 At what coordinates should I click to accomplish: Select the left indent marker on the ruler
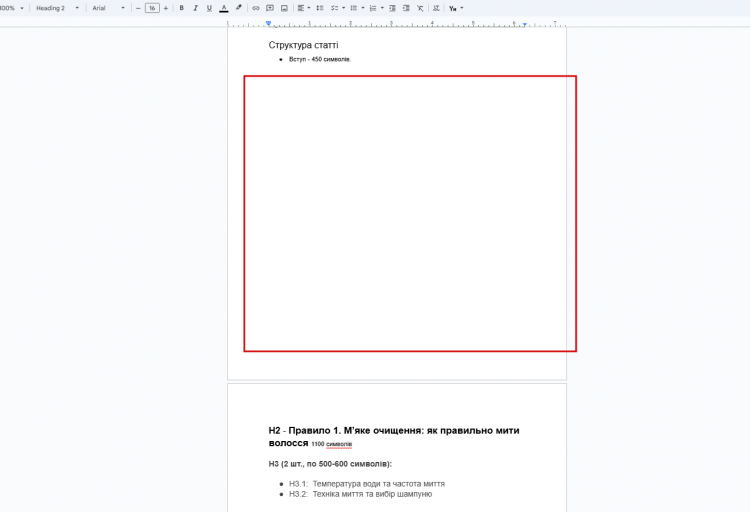point(268,23)
